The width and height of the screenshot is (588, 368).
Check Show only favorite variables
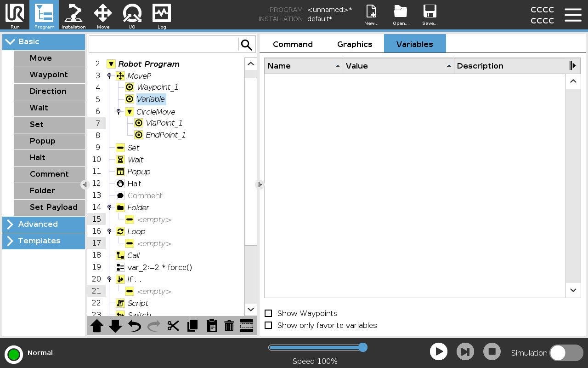tap(268, 325)
